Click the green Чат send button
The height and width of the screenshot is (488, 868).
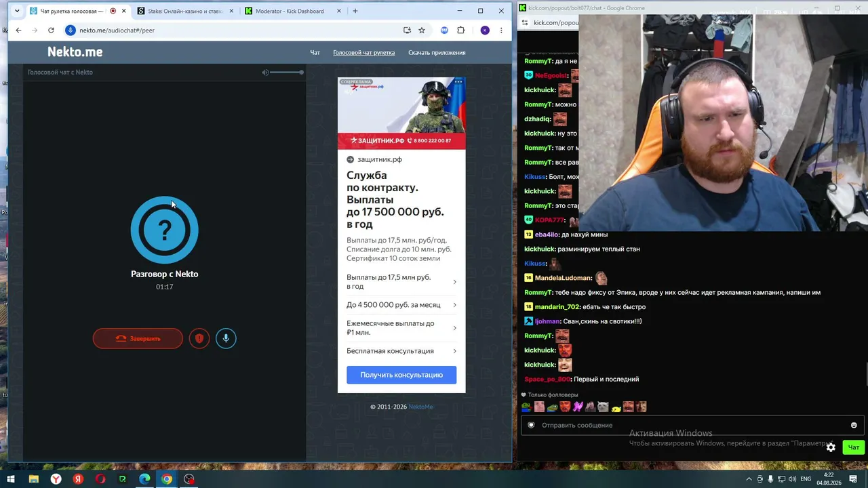854,447
